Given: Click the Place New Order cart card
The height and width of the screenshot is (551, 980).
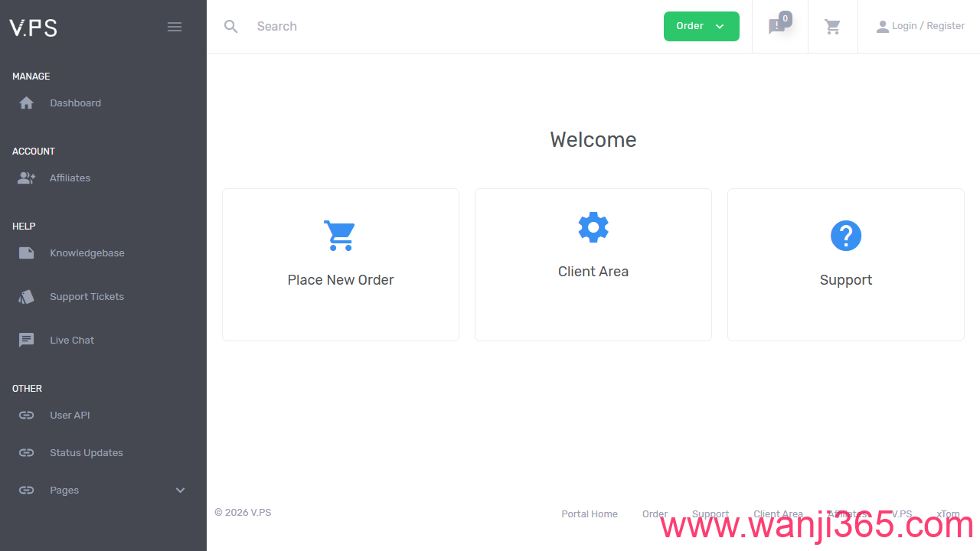Looking at the screenshot, I should 341,265.
